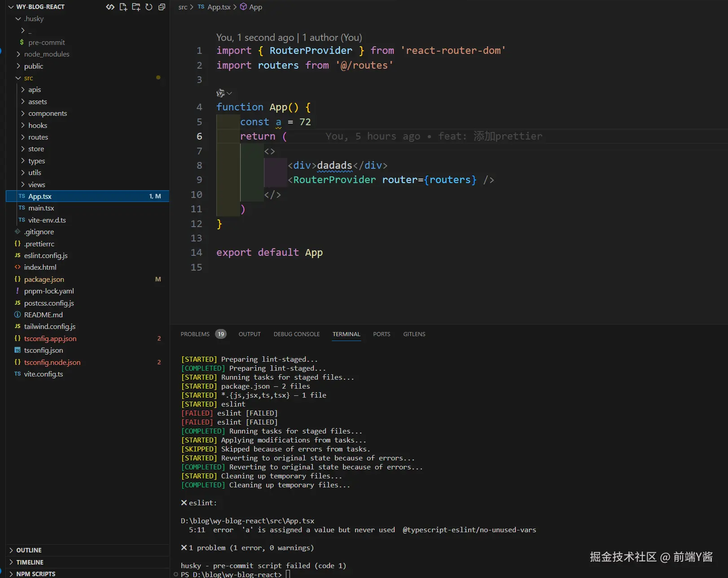The image size is (728, 578).
Task: Open the PORTS tab
Action: point(382,334)
